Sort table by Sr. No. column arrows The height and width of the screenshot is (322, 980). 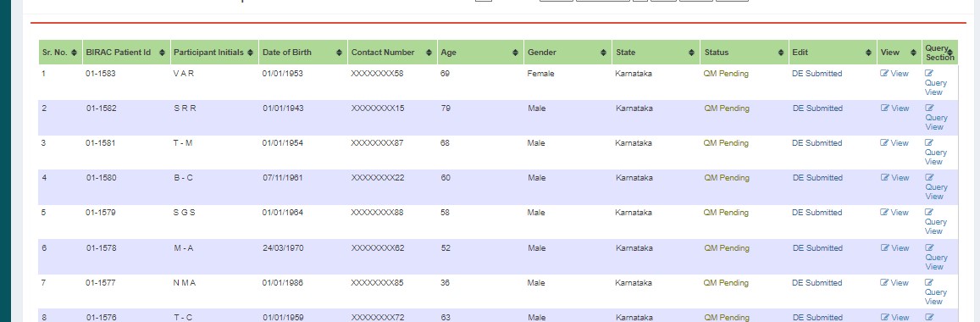tap(75, 53)
